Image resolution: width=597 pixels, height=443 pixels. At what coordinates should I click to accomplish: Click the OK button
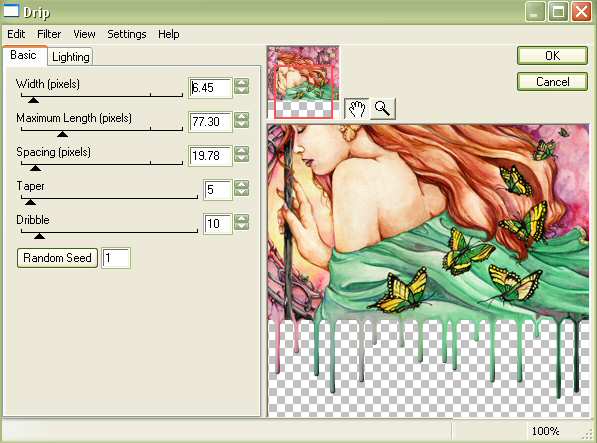pyautogui.click(x=552, y=56)
